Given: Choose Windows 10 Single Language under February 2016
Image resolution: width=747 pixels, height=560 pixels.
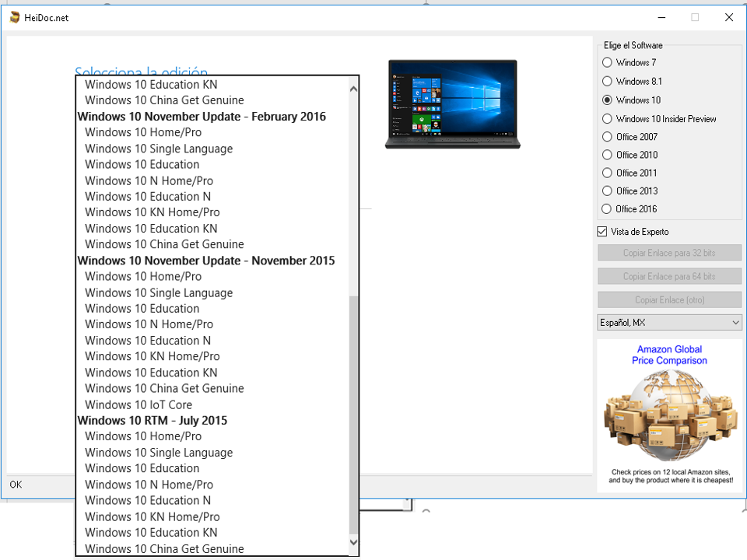Looking at the screenshot, I should tap(159, 149).
